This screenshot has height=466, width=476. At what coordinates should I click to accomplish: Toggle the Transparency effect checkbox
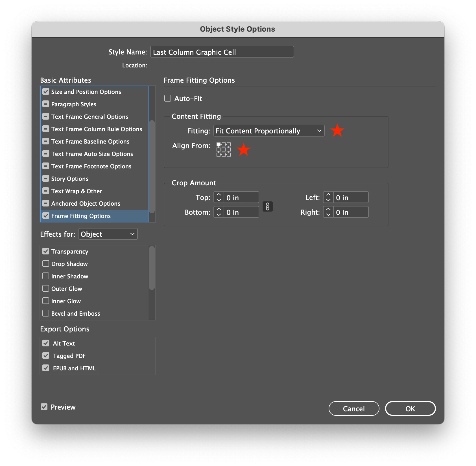46,251
